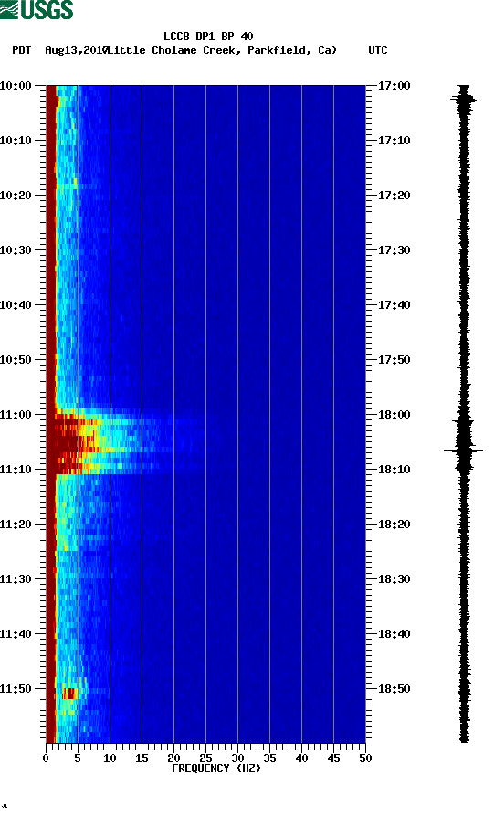
Task: Click the 'PDT' timezone label
Action: click(21, 50)
